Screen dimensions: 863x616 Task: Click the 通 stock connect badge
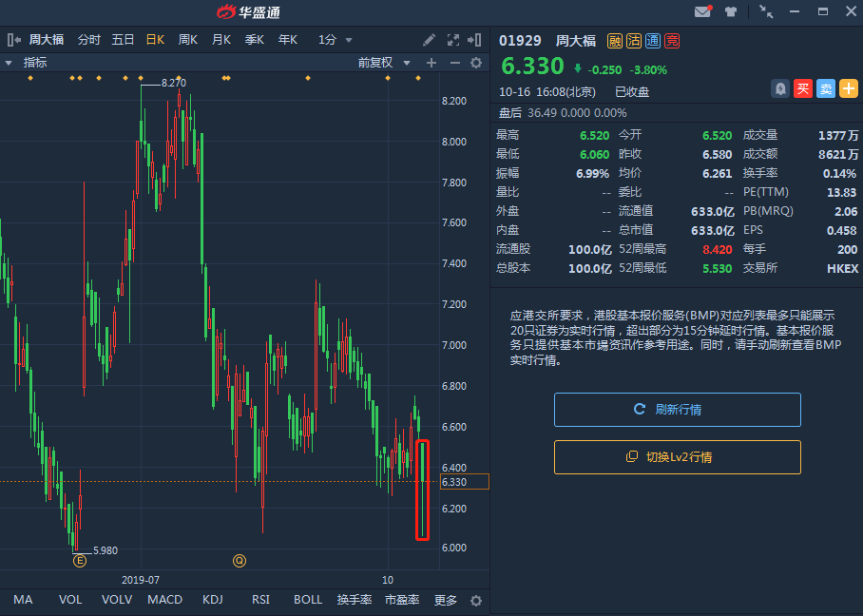point(653,41)
